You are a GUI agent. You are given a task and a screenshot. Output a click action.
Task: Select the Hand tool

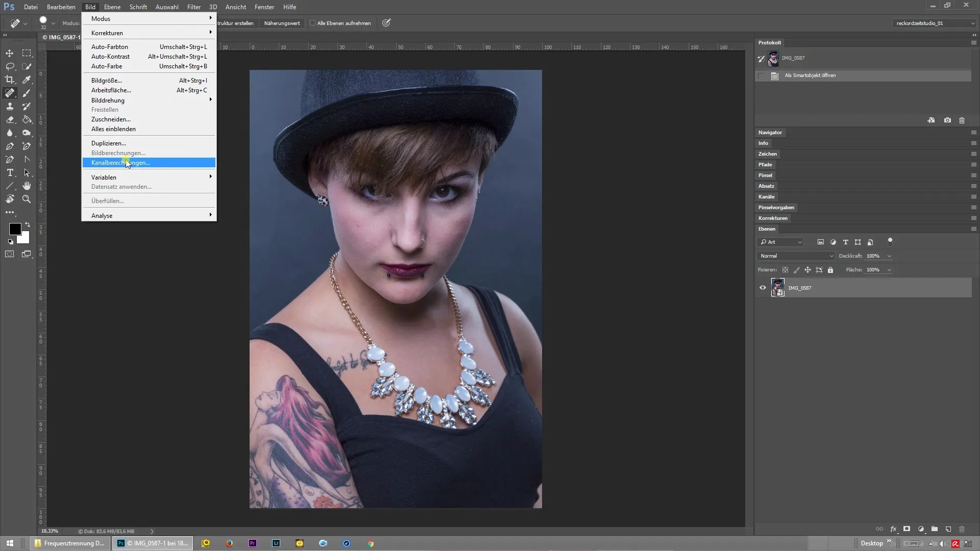click(x=27, y=186)
